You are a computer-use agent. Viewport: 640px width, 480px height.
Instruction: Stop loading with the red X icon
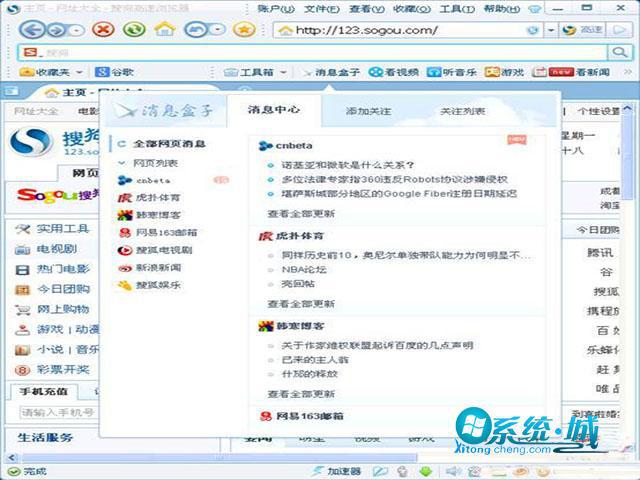tap(103, 29)
